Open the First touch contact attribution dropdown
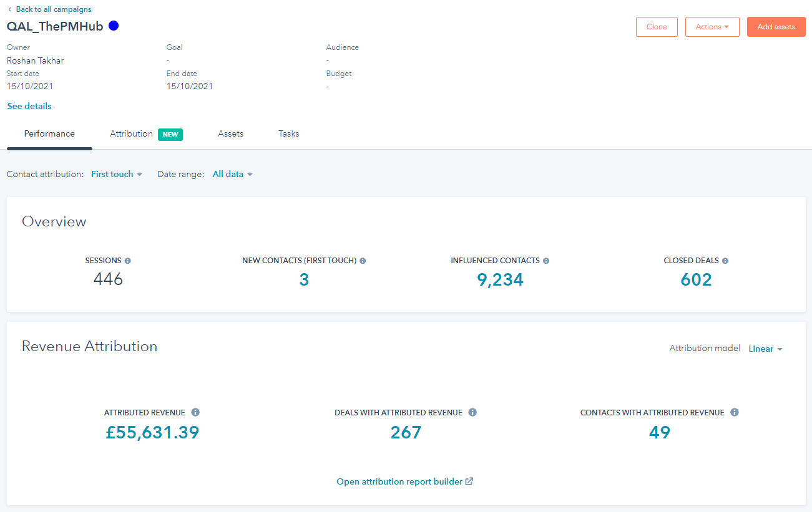 point(117,175)
